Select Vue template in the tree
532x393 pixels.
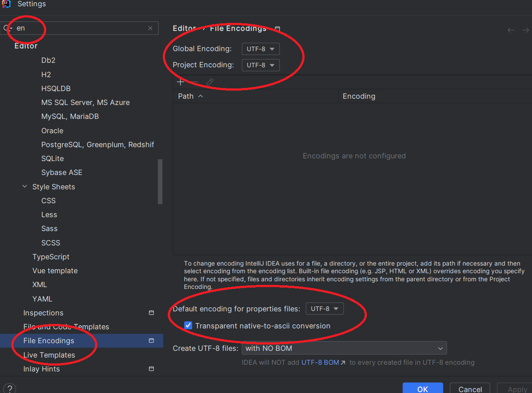(x=55, y=271)
